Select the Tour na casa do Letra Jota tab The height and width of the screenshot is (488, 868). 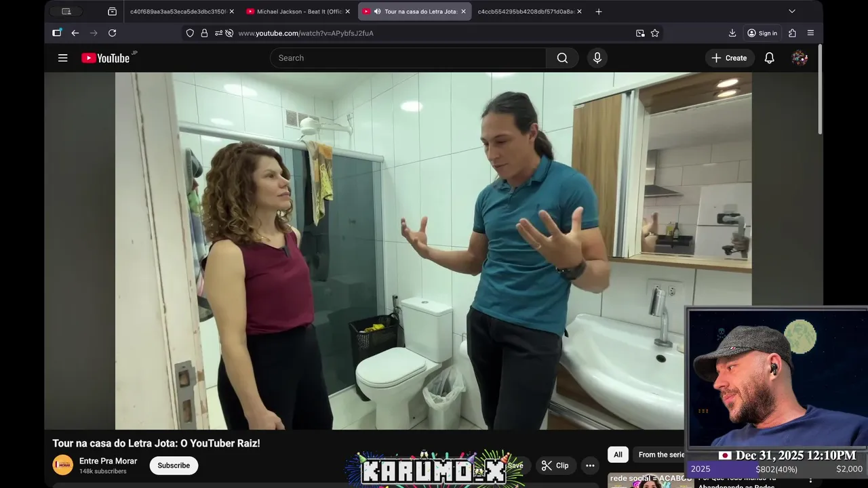point(415,12)
